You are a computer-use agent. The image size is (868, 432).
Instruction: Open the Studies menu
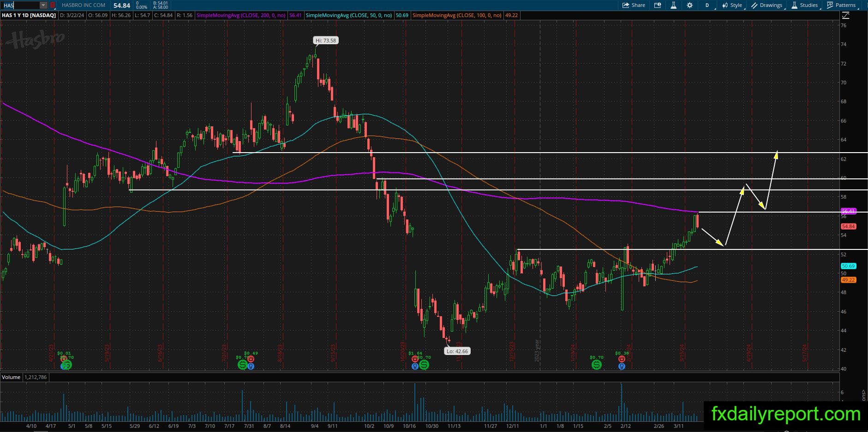tap(805, 5)
